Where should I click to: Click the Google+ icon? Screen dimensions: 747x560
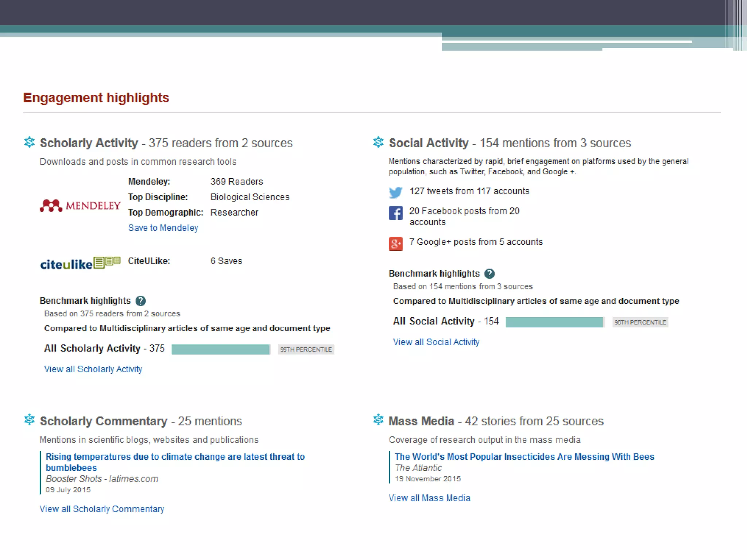(x=395, y=244)
